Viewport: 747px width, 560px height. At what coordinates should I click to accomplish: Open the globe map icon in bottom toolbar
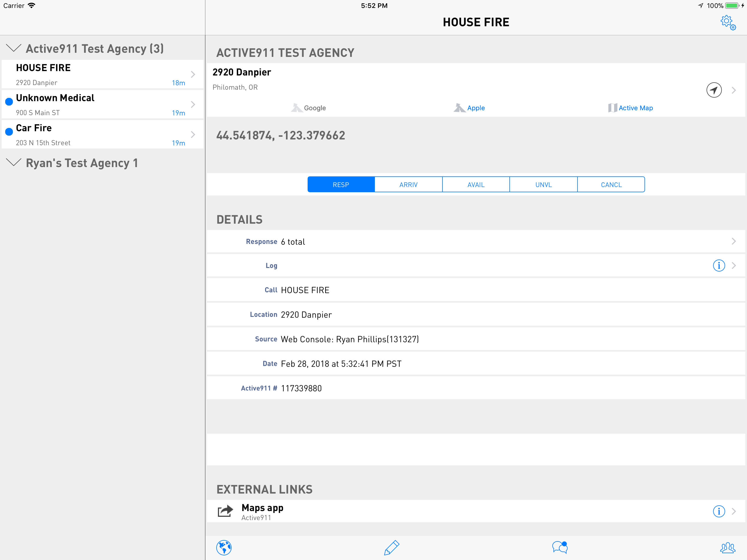(x=224, y=547)
